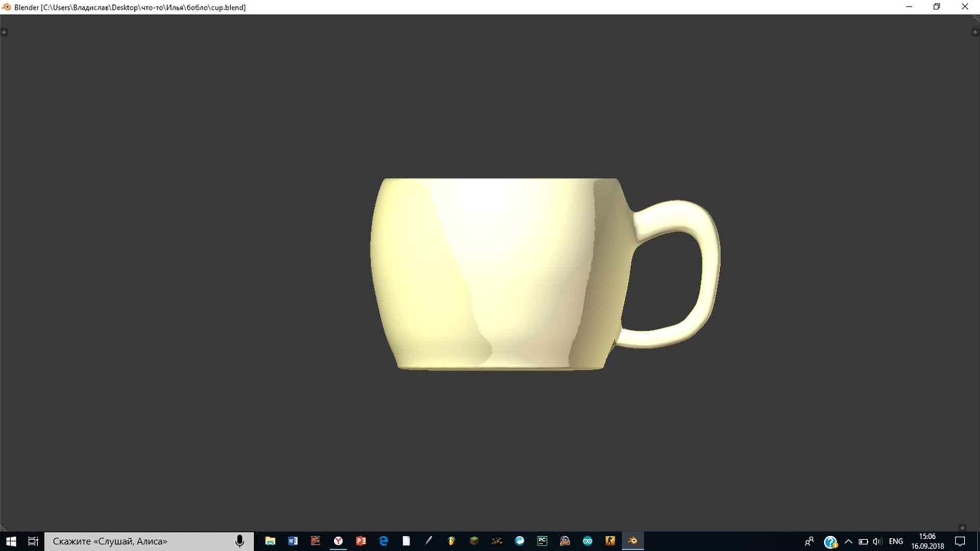Click the Blender logo in the title bar
980x551 pixels.
click(7, 7)
